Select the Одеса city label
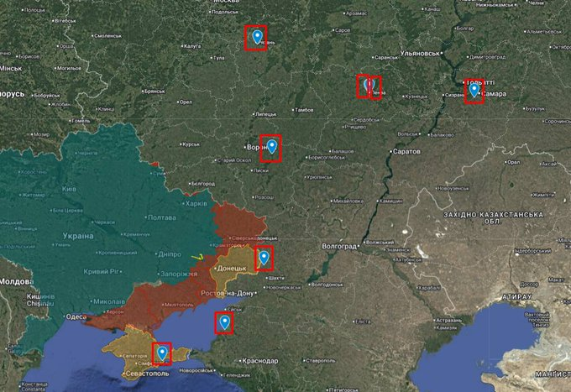The width and height of the screenshot is (571, 392). coord(76,316)
